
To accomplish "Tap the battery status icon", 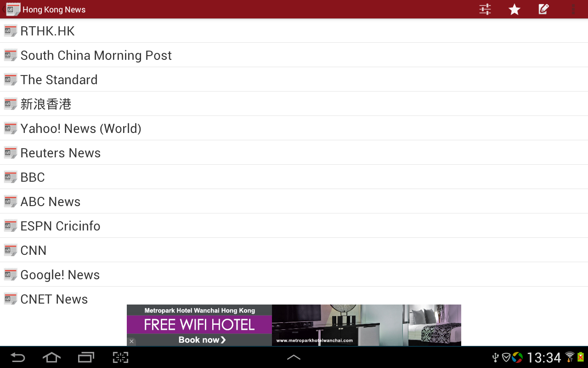I will 581,357.
